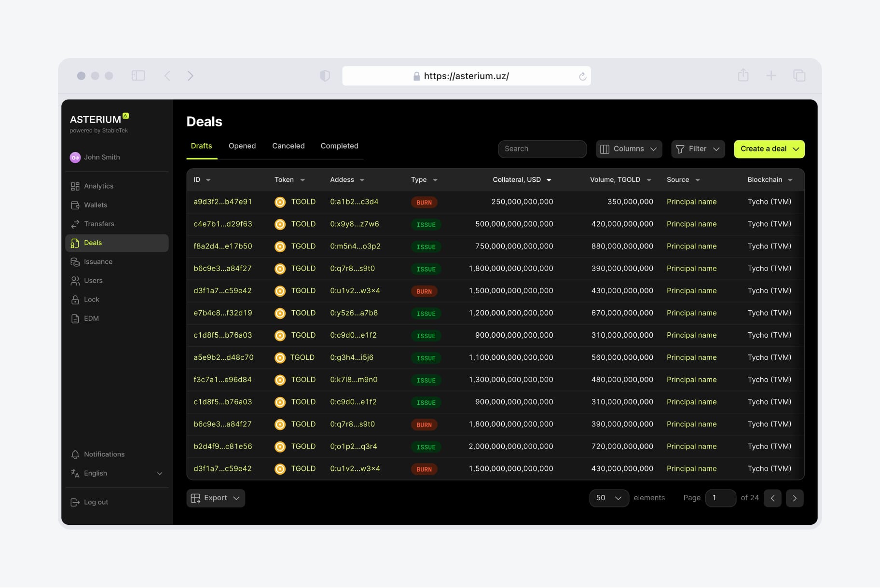Click the language icon beside English
Image resolution: width=880 pixels, height=588 pixels.
click(75, 473)
